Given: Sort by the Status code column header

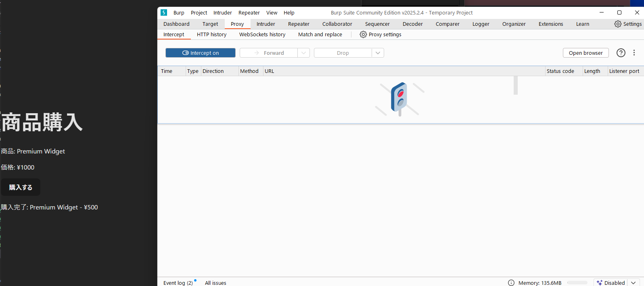Looking at the screenshot, I should [564, 71].
